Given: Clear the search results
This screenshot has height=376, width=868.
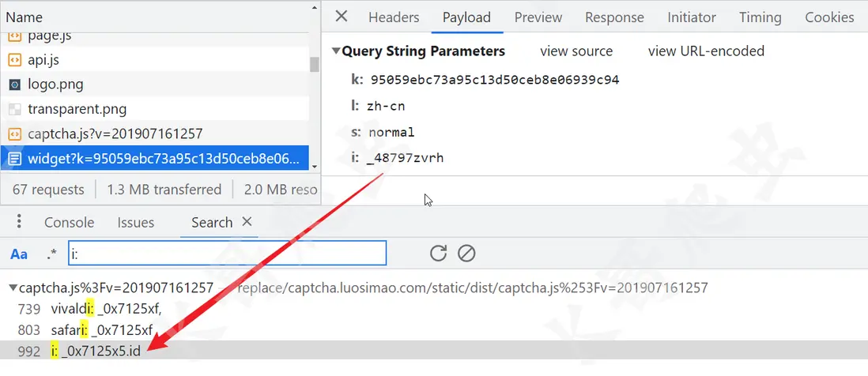Looking at the screenshot, I should pos(466,254).
